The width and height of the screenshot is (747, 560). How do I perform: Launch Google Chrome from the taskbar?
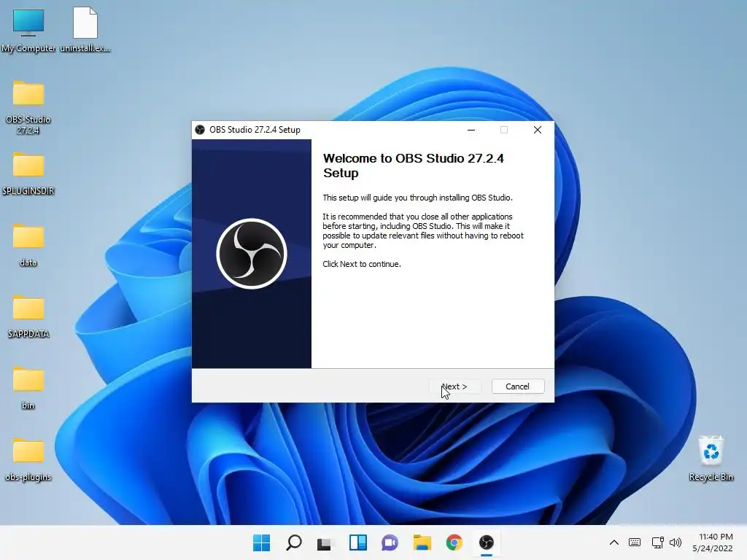pyautogui.click(x=454, y=542)
